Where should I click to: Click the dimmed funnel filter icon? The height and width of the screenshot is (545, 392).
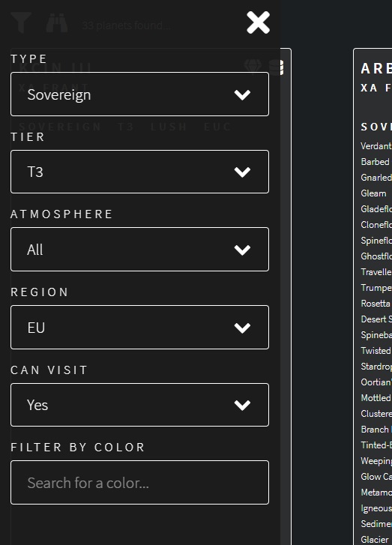pos(21,22)
